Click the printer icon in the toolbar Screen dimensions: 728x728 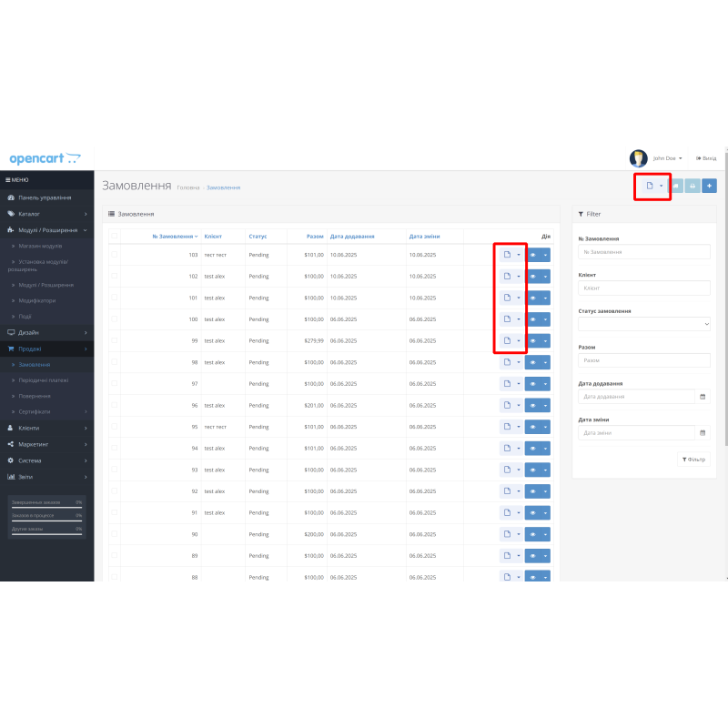coord(691,186)
